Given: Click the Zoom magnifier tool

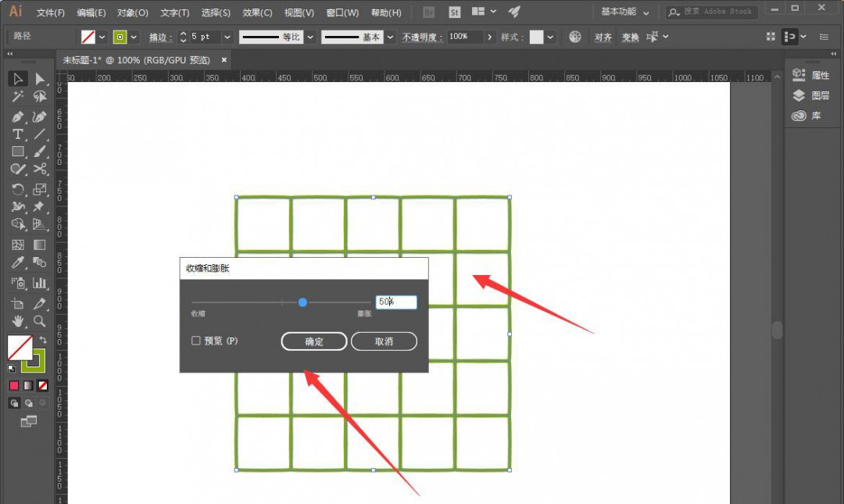Looking at the screenshot, I should point(40,321).
